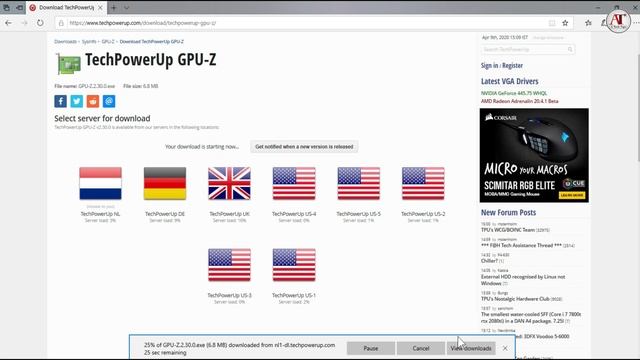640x360 pixels.
Task: Click the site lock icon
Action: (x=61, y=23)
